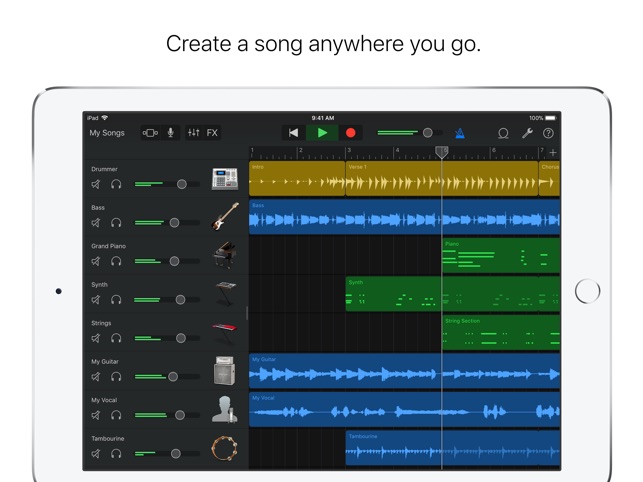This screenshot has height=482, width=643.
Task: Select the bass guitar instrument icon
Action: click(x=225, y=216)
